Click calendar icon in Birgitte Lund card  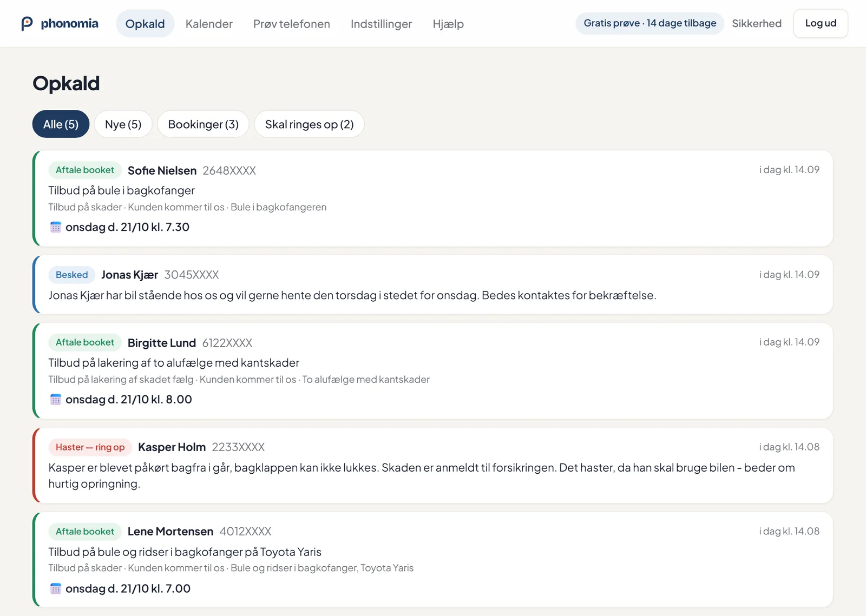[x=55, y=400]
